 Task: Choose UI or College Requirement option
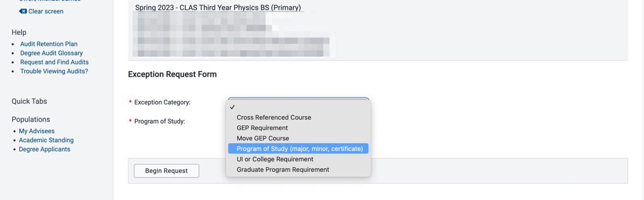275,159
